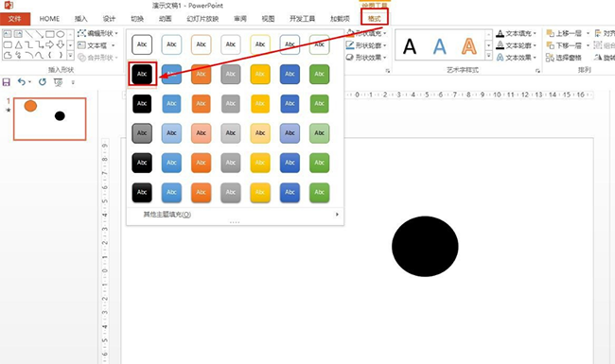Apply black outline style in first gallery row
615x364 pixels.
point(142,44)
